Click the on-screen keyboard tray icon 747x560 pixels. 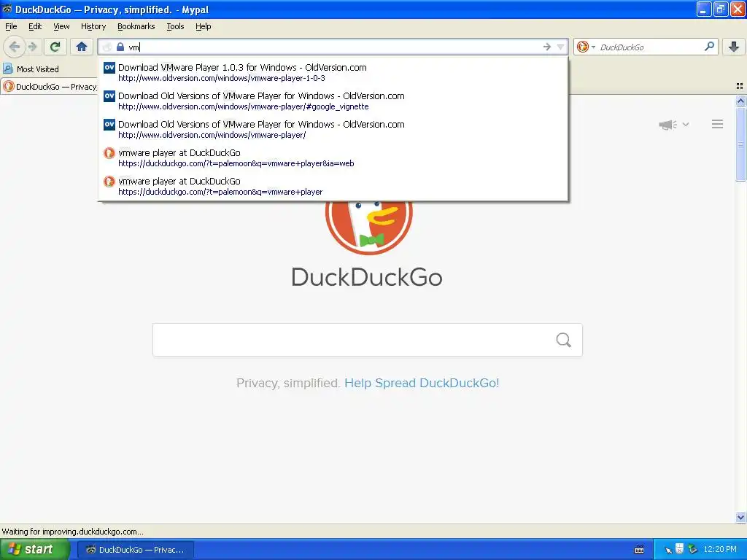[x=639, y=550]
